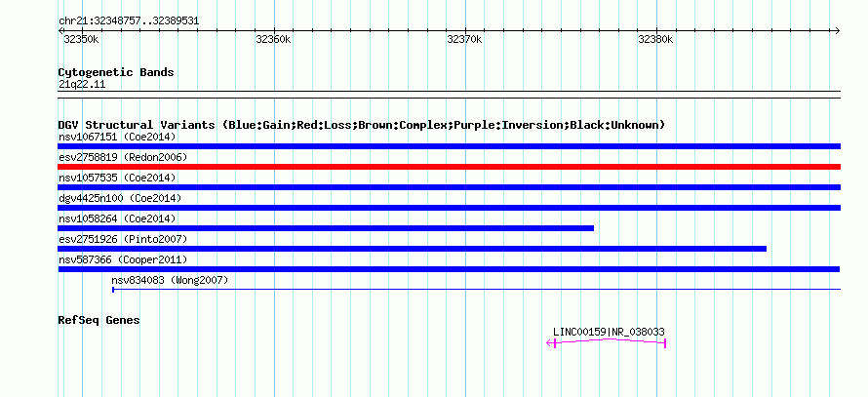This screenshot has height=397, width=868.
Task: Click the blue bar under nsv1057535
Action: (x=449, y=187)
